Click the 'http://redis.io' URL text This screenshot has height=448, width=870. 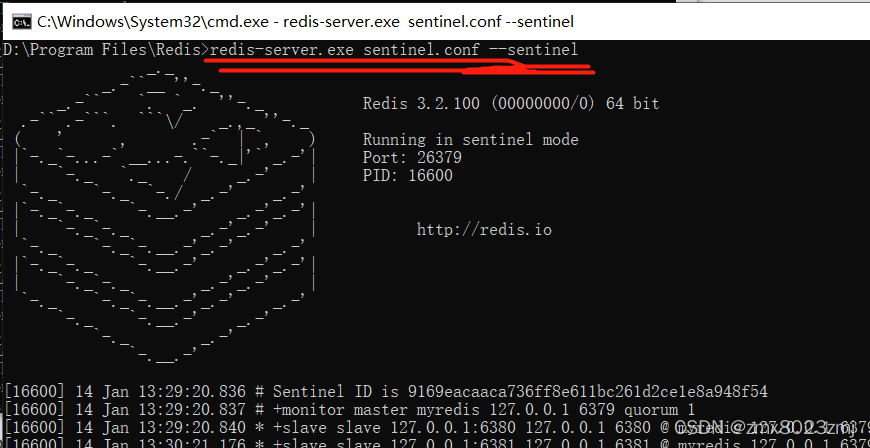point(484,229)
